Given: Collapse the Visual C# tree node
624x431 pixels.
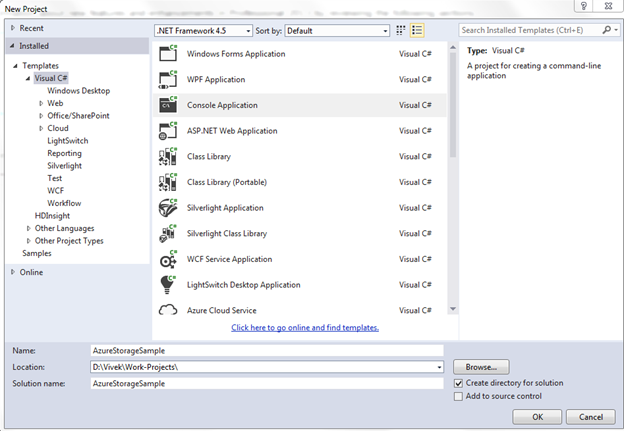Looking at the screenshot, I should [x=28, y=78].
